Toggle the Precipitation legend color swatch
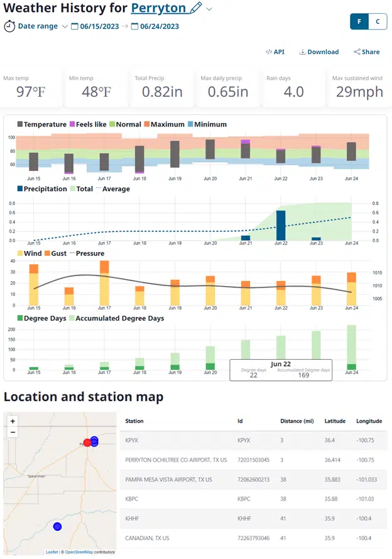 (x=19, y=189)
